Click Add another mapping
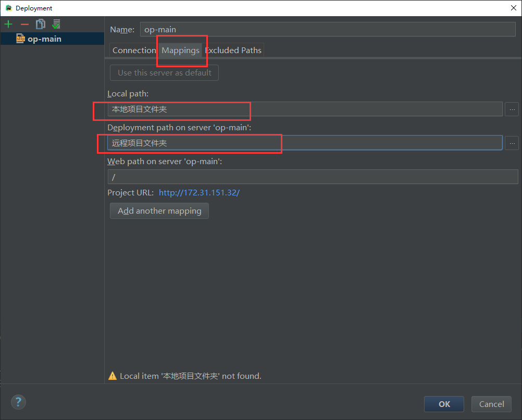This screenshot has height=420, width=522. point(159,211)
